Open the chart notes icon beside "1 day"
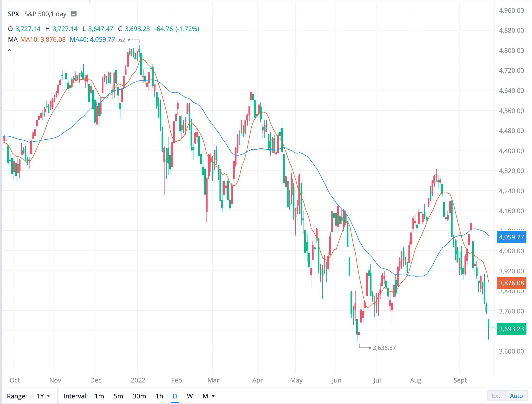Image resolution: width=532 pixels, height=404 pixels. [74, 14]
